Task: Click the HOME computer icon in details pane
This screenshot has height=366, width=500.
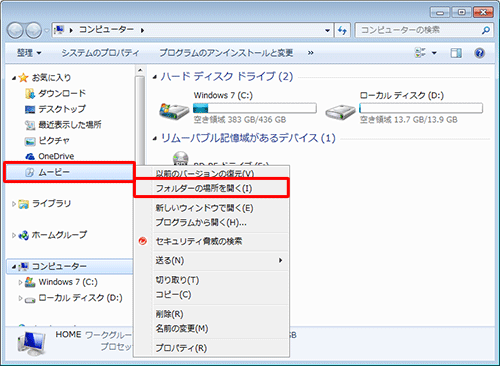Action: pyautogui.click(x=32, y=343)
